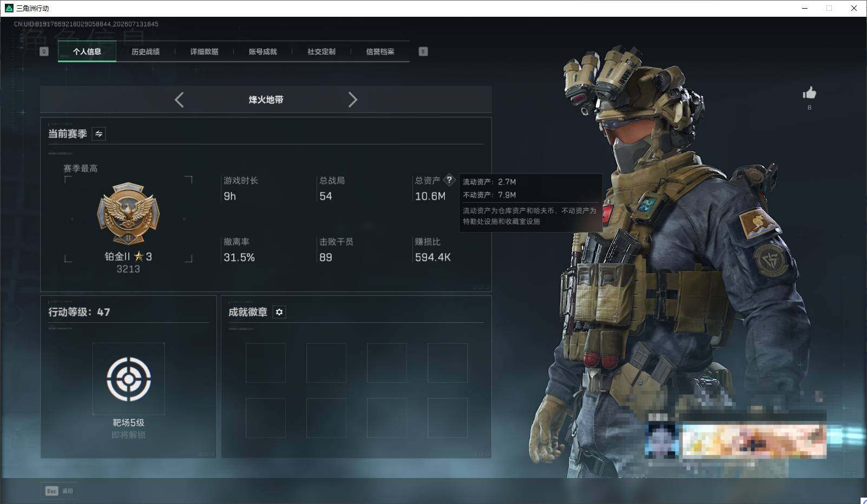Select the 社交定制 tab
867x504 pixels.
pos(321,51)
